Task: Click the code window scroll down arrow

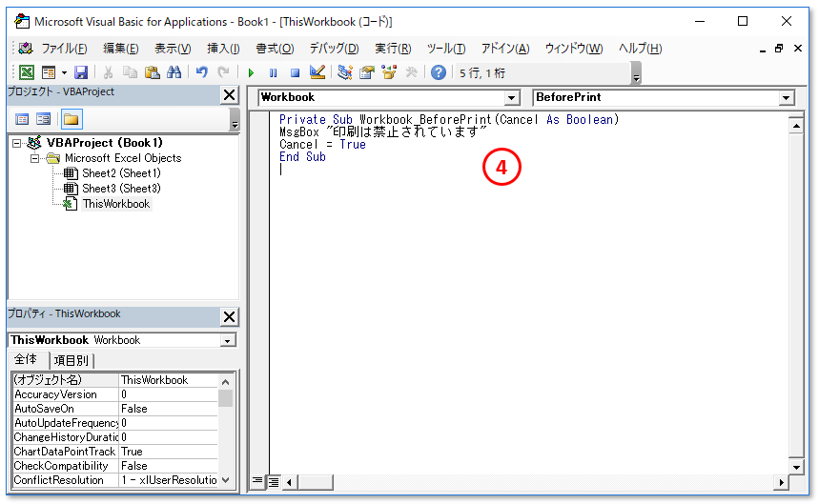Action: pyautogui.click(x=796, y=467)
